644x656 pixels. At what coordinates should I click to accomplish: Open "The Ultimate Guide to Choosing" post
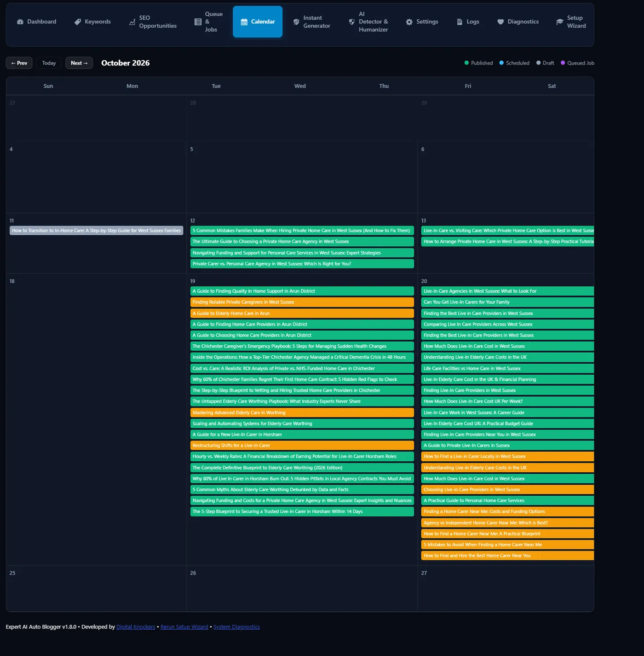pyautogui.click(x=302, y=242)
